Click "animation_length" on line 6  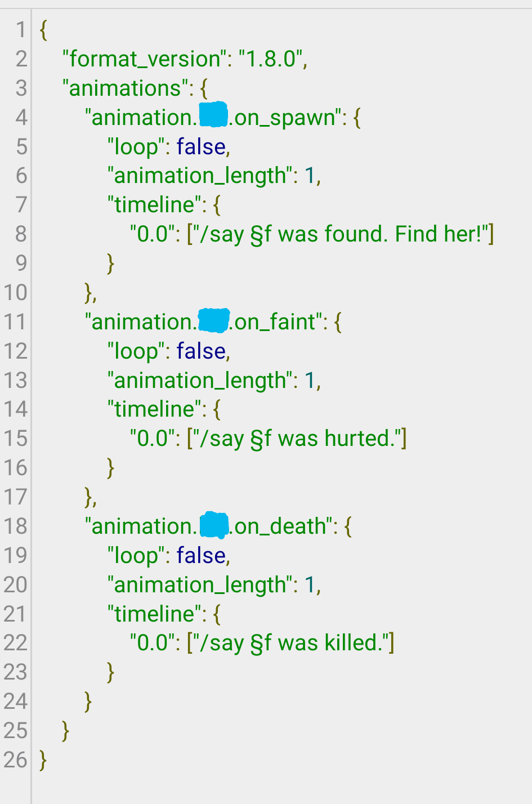pos(200,176)
